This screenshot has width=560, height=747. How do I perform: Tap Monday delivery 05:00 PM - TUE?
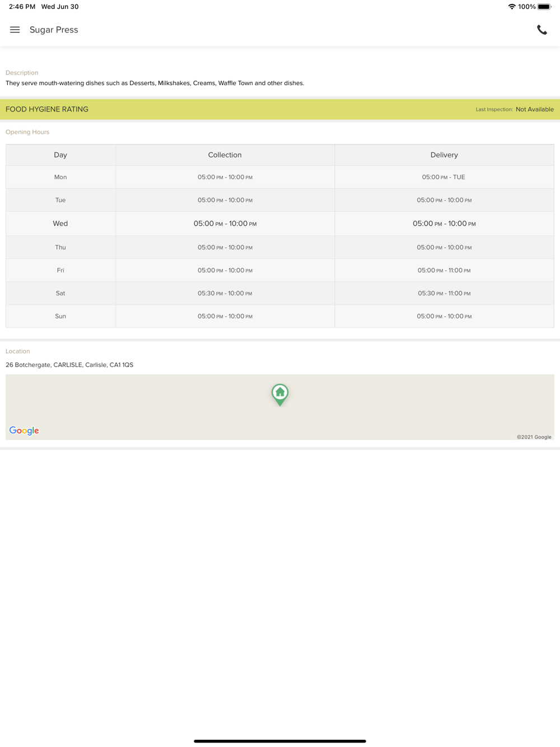[444, 177]
